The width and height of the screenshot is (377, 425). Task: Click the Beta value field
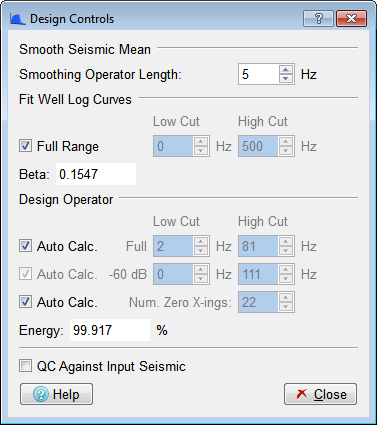96,174
